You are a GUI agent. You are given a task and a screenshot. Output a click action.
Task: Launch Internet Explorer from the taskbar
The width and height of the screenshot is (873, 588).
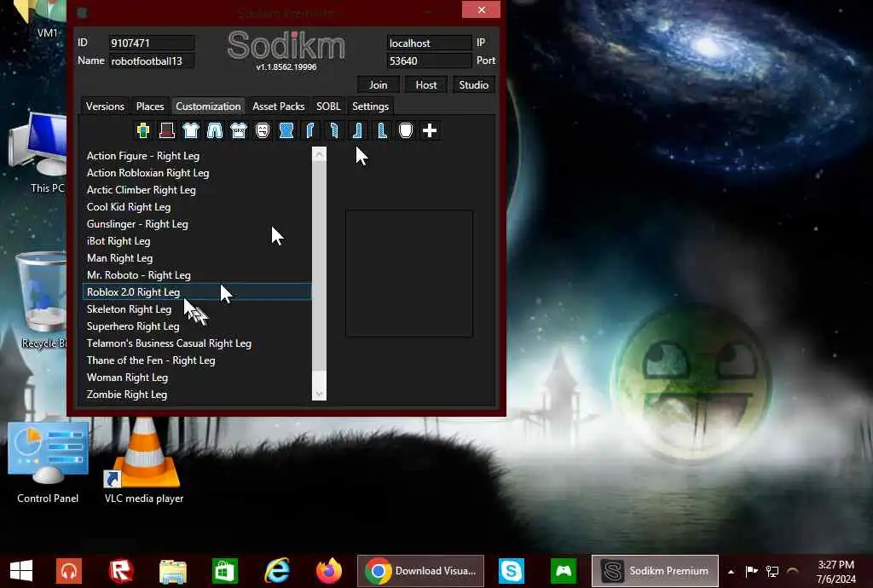[277, 571]
